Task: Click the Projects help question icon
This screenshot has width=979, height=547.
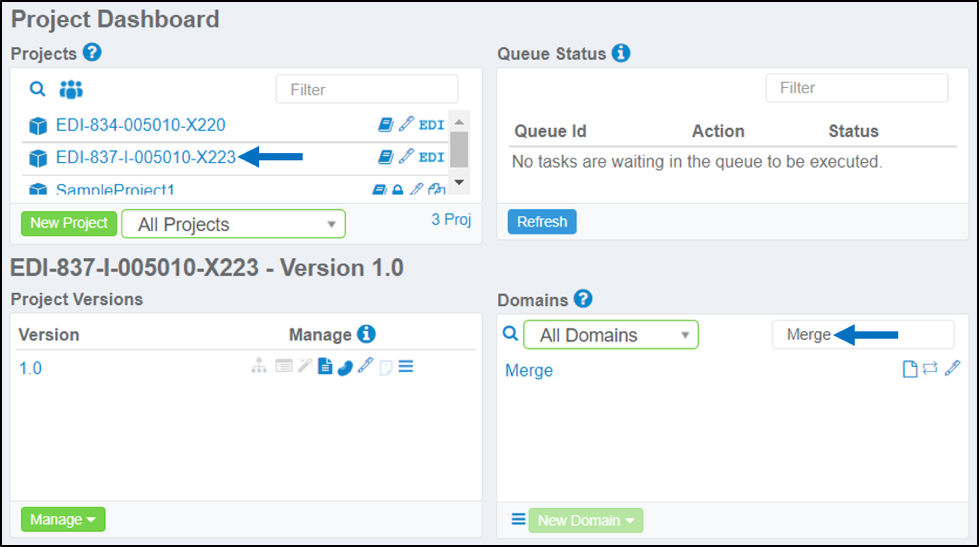Action: click(x=92, y=52)
